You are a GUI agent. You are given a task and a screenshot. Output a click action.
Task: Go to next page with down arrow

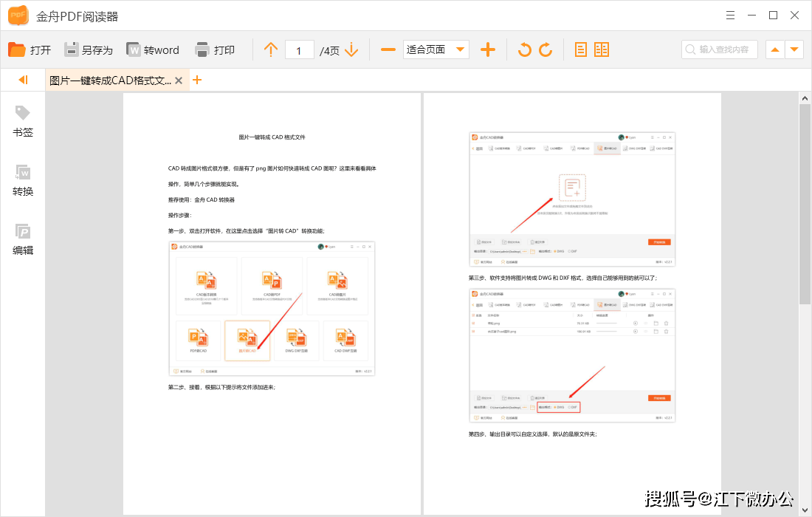point(351,49)
